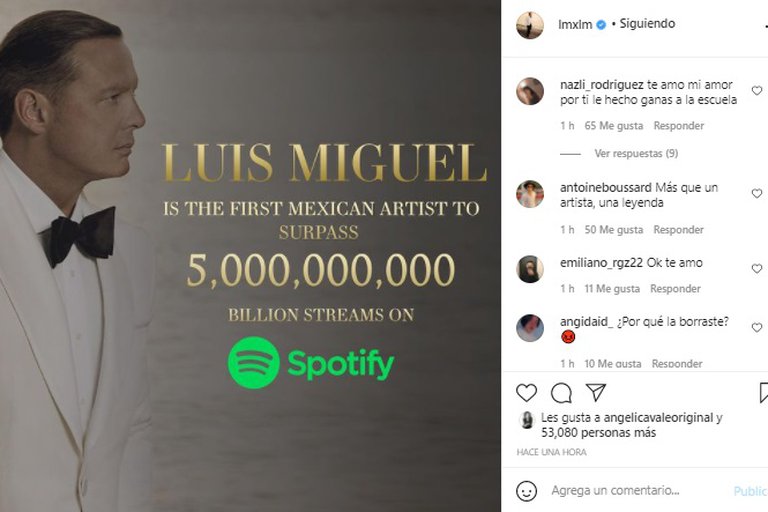Image resolution: width=768 pixels, height=512 pixels.
Task: Open the post options ellipsis menu
Action: pyautogui.click(x=766, y=25)
